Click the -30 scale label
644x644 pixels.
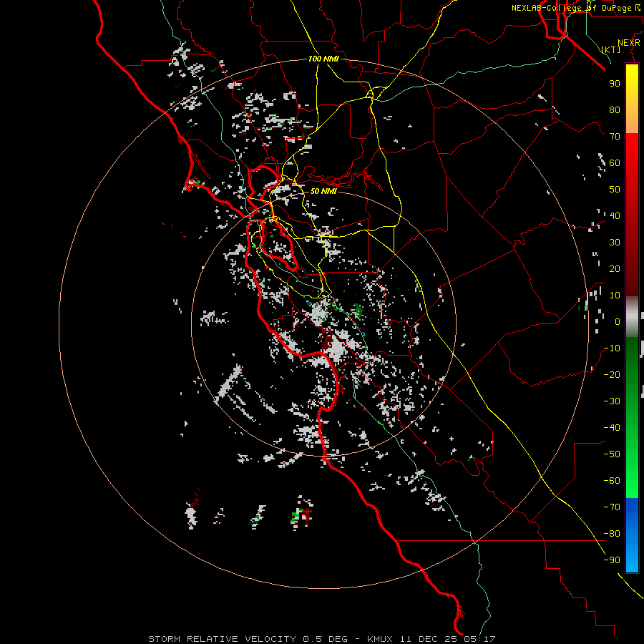click(612, 401)
